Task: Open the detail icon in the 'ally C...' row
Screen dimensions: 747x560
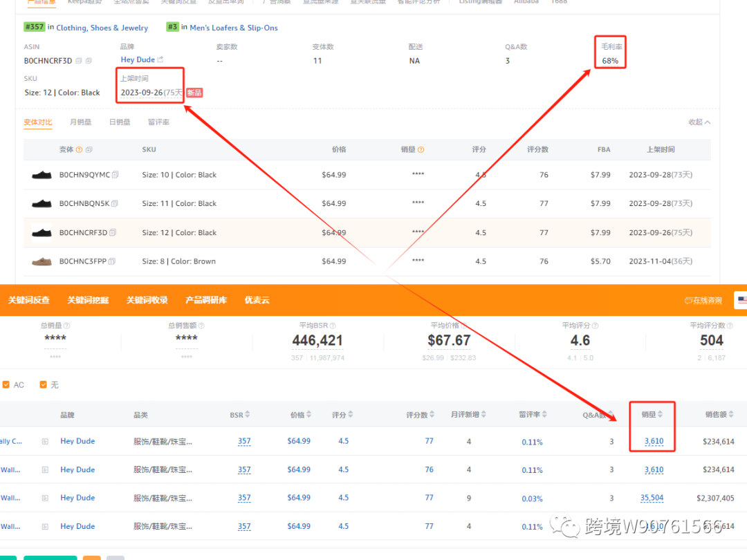Action: pos(45,441)
